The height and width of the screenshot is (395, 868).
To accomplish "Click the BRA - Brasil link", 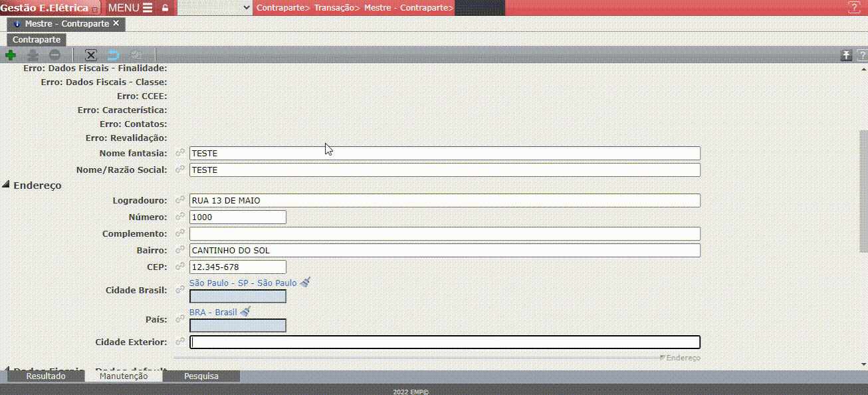I will tap(213, 312).
